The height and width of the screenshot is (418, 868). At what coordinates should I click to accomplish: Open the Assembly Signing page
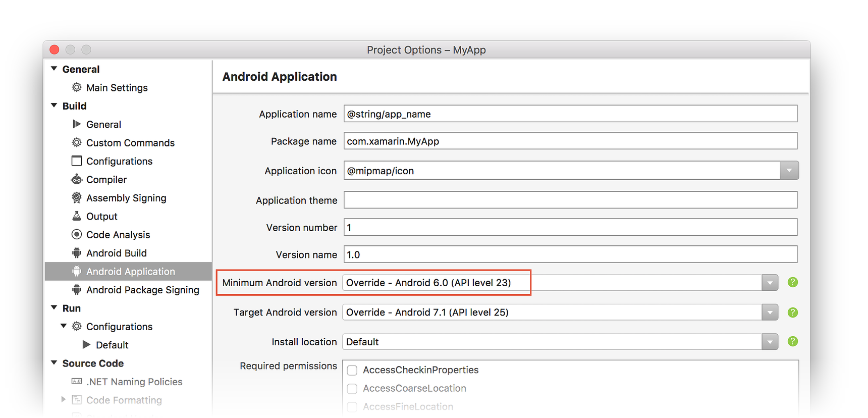click(126, 198)
